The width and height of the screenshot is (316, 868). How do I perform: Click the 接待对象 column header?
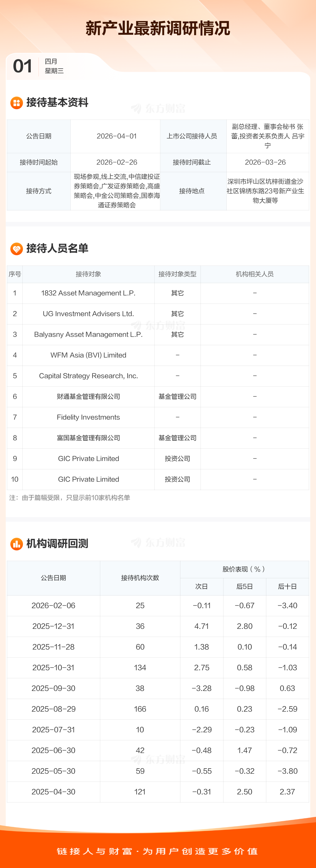tap(88, 274)
